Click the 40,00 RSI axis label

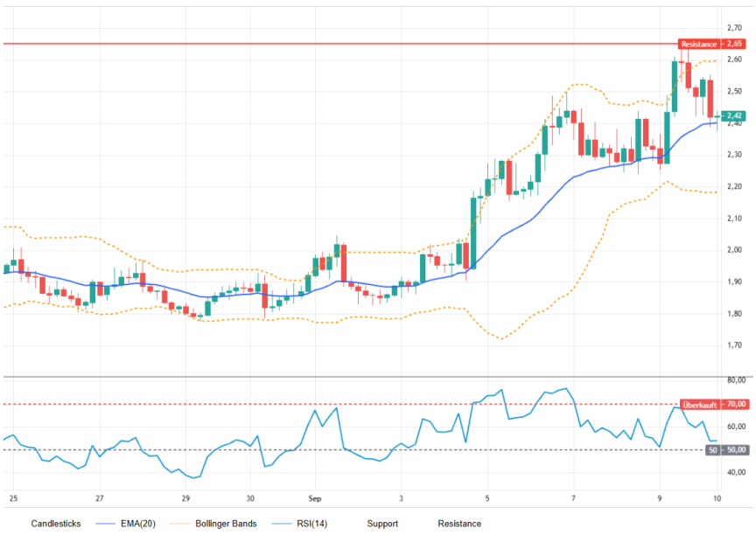pos(736,473)
